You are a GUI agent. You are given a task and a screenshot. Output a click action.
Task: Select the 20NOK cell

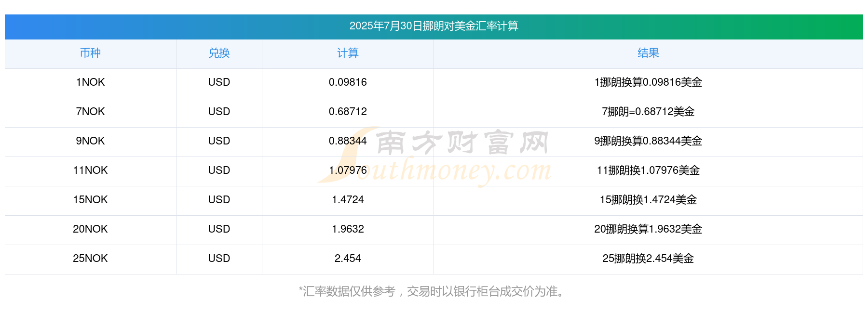[90, 229]
